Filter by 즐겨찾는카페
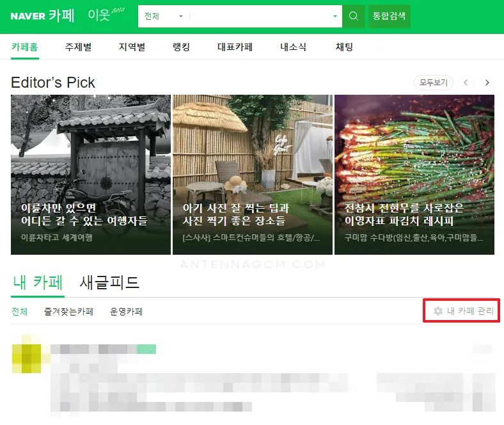The width and height of the screenshot is (504, 425). pos(68,312)
